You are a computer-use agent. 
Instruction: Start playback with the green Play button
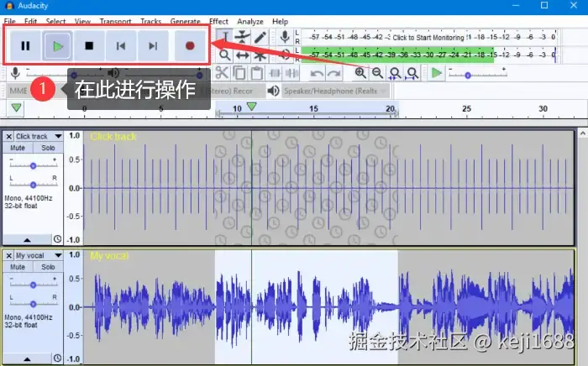pos(57,46)
